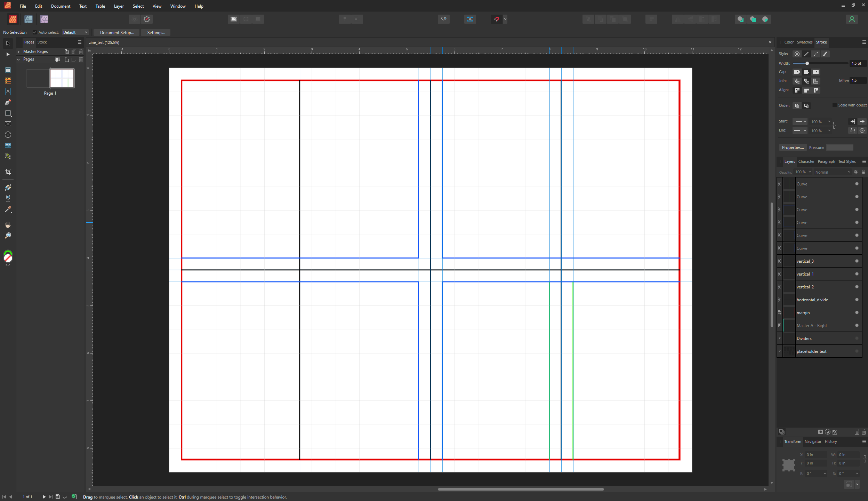Toggle the snapping magnet button

click(x=497, y=19)
